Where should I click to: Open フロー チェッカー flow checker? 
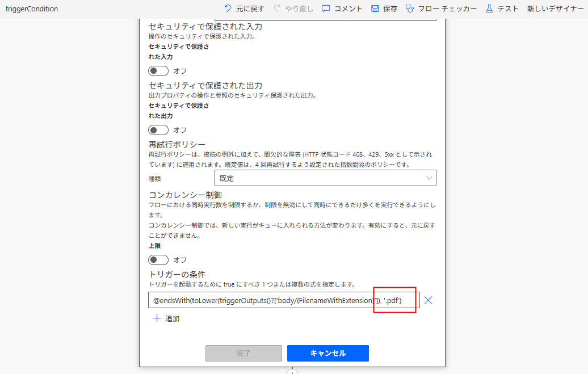click(x=409, y=9)
